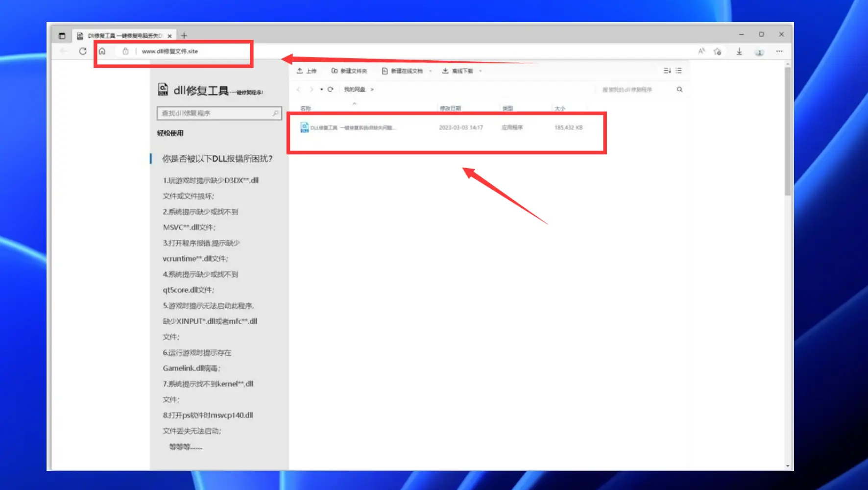The image size is (868, 490).
Task: Refresh the file list
Action: (x=331, y=89)
